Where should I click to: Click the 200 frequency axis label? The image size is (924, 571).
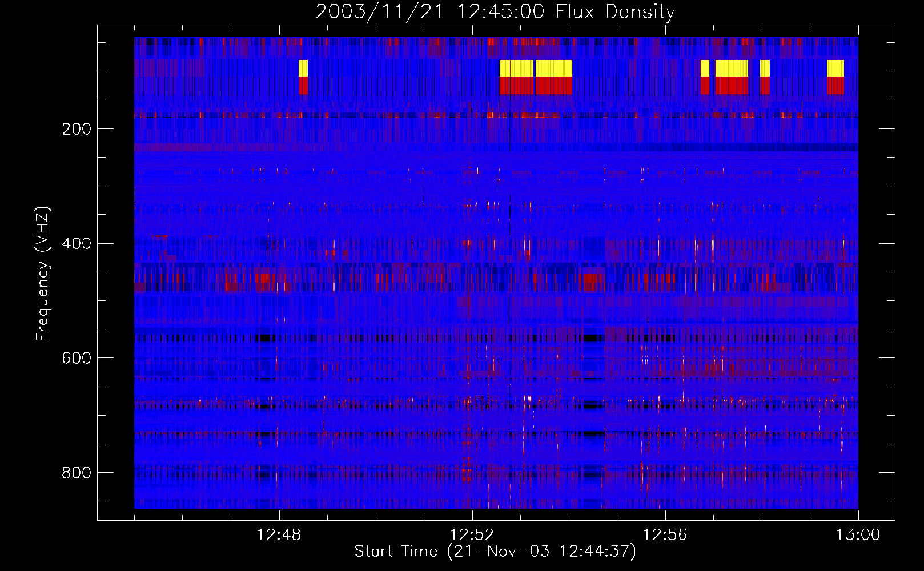tap(77, 129)
